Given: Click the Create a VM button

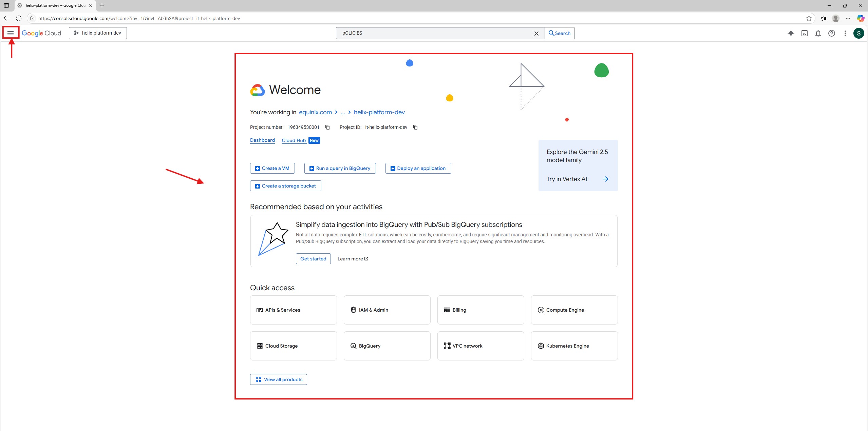Looking at the screenshot, I should pos(272,168).
